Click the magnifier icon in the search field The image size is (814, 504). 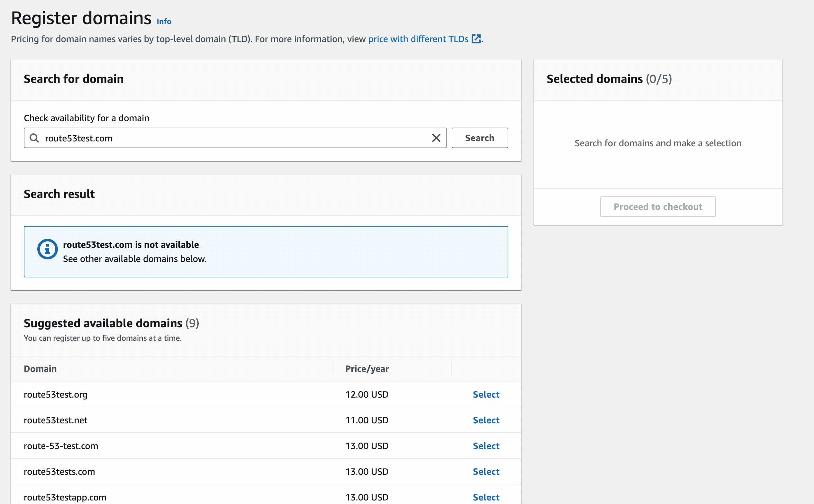click(x=34, y=138)
